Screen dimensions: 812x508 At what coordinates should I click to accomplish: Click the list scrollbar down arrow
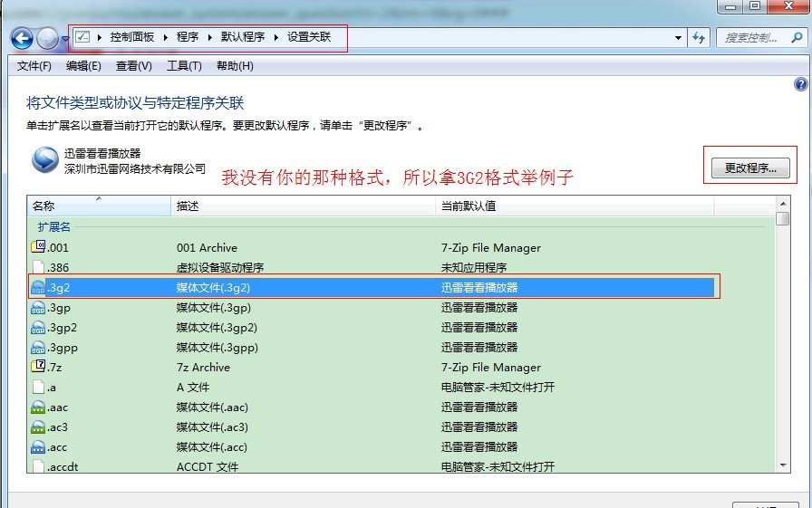click(783, 465)
